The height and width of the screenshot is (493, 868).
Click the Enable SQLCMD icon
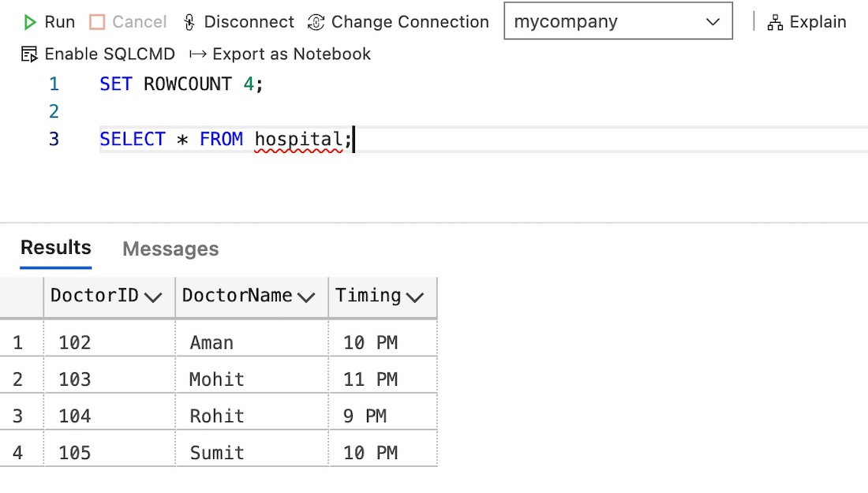point(29,54)
